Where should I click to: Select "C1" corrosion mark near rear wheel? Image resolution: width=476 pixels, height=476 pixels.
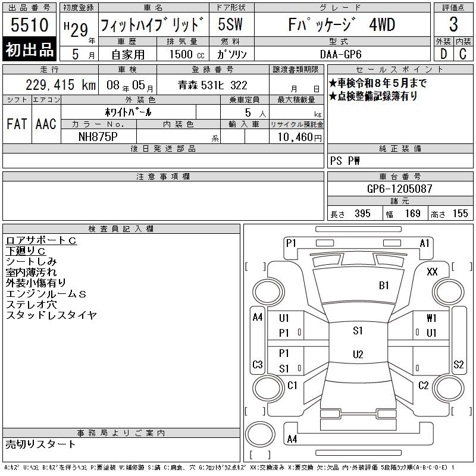coord(292,386)
